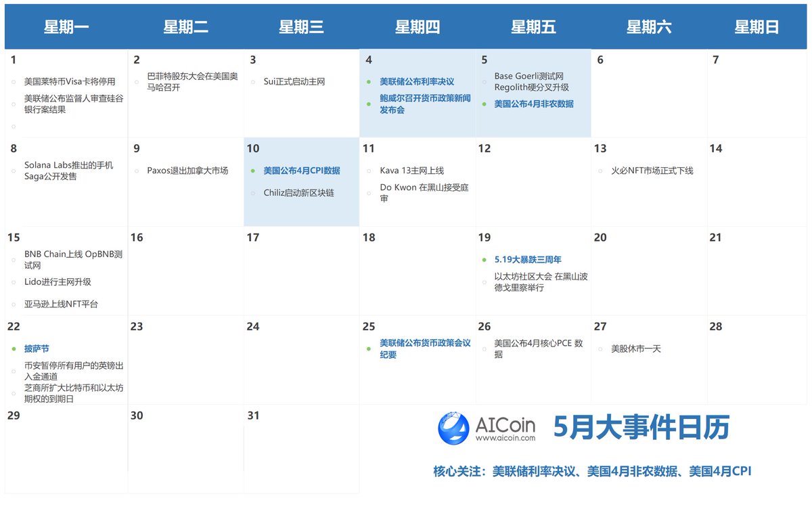Click the 核心关注 summary line
The width and height of the screenshot is (812, 513).
[x=592, y=471]
